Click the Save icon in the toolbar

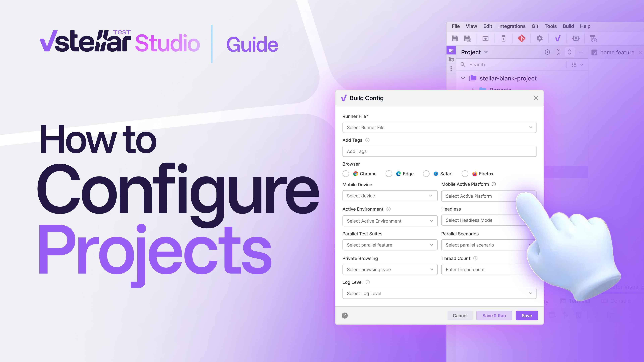pyautogui.click(x=455, y=39)
